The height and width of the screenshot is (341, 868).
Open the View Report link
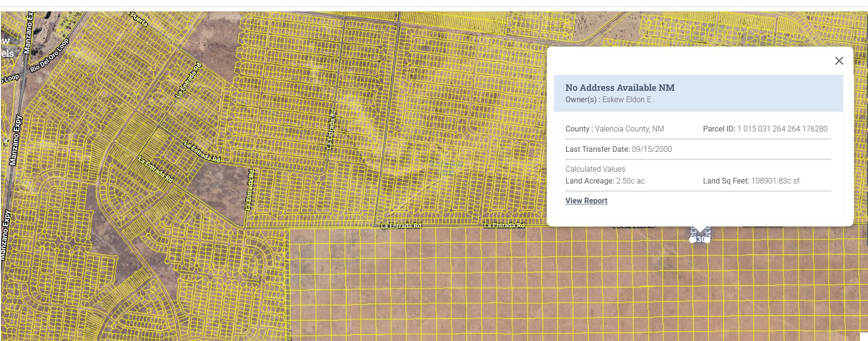pyautogui.click(x=586, y=201)
